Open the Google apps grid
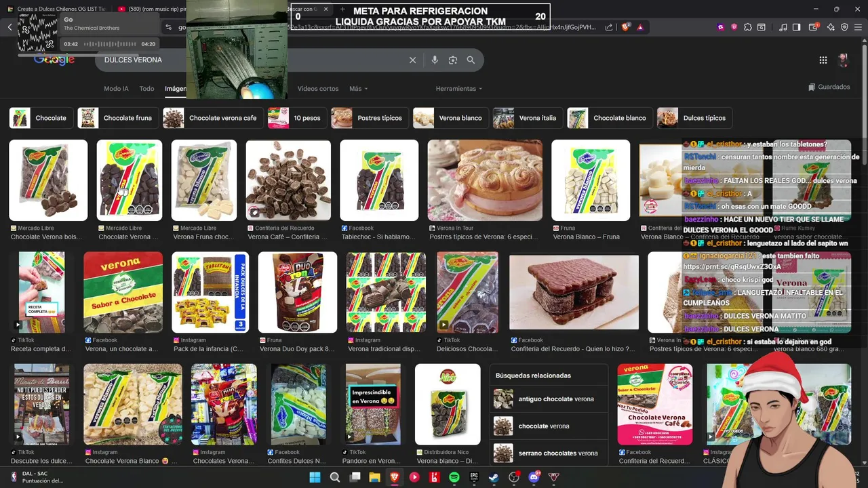Viewport: 868px width, 488px height. (823, 60)
